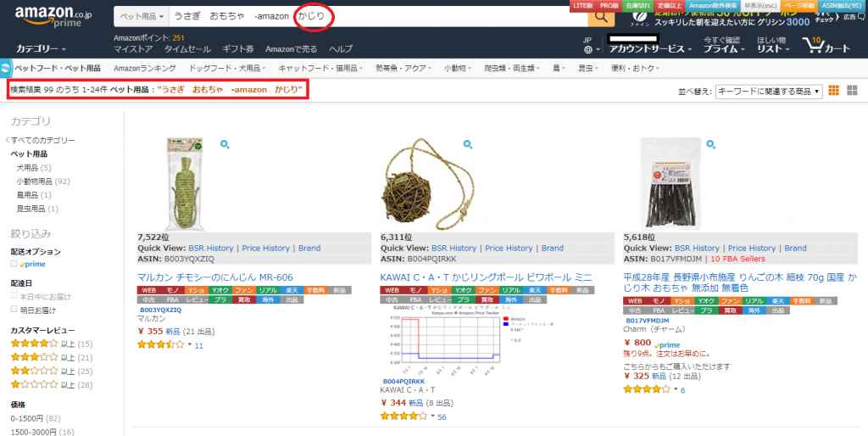868x436 pixels.
Task: Open 小動物 category menu
Action: click(x=457, y=68)
